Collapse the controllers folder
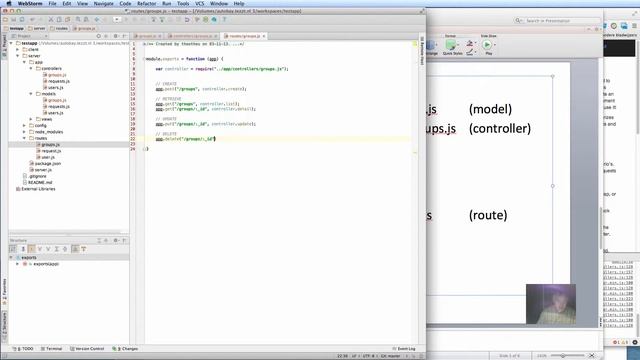The width and height of the screenshot is (640, 360). (31, 69)
